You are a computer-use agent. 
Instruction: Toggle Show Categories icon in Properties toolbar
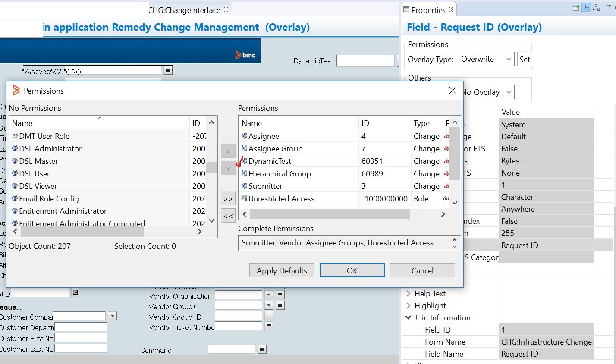(x=586, y=8)
